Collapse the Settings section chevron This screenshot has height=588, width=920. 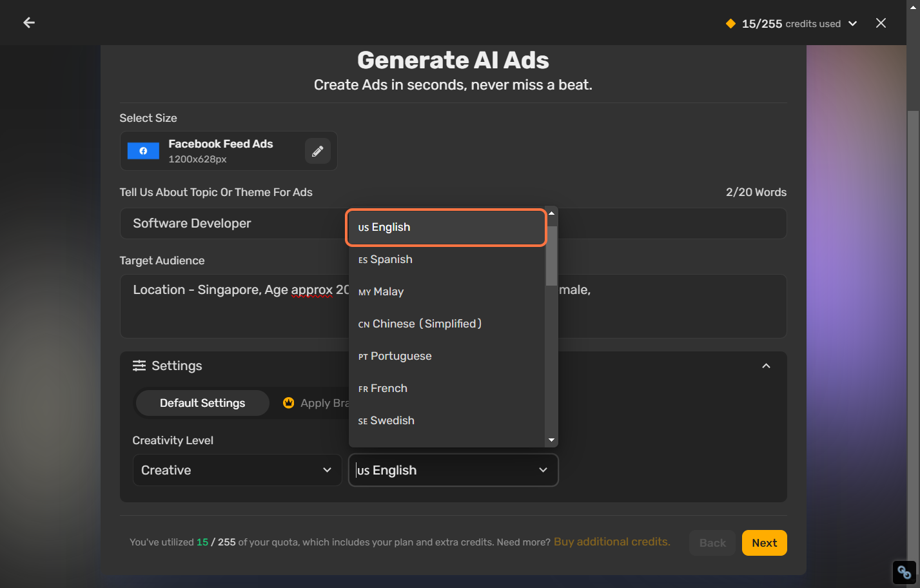pyautogui.click(x=766, y=366)
